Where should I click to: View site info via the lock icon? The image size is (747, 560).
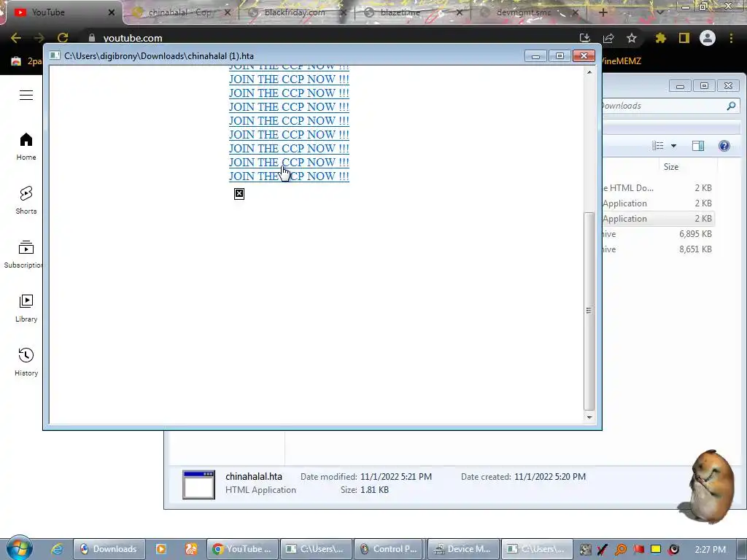pyautogui.click(x=92, y=38)
